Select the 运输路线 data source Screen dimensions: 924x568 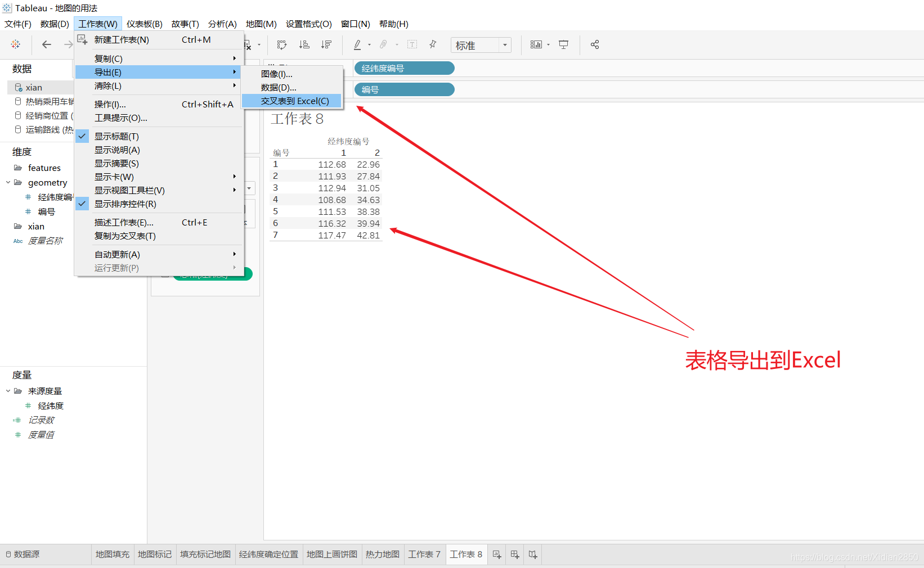43,129
